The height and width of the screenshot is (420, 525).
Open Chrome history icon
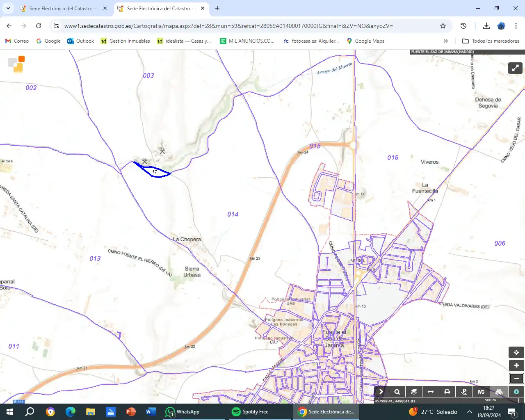click(463, 26)
